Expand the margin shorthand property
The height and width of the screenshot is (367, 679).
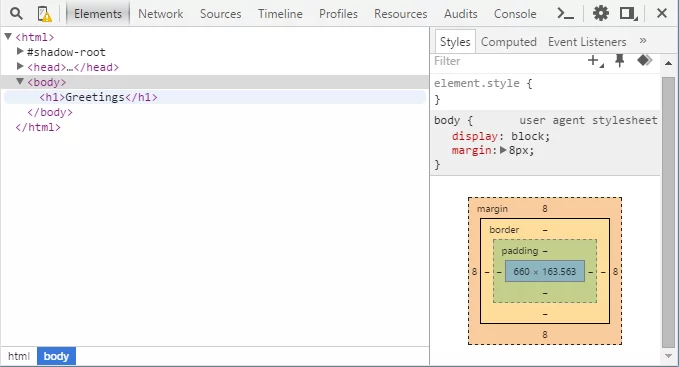[x=503, y=150]
